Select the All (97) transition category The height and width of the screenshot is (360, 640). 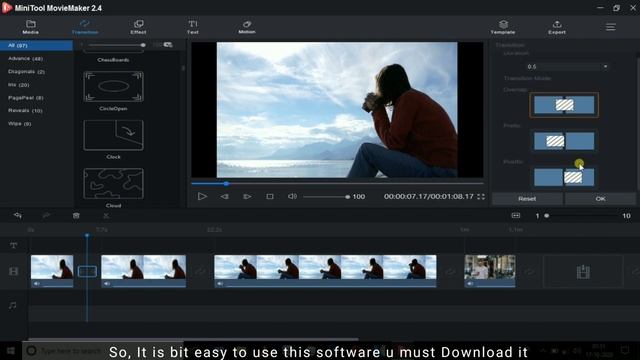[36, 45]
